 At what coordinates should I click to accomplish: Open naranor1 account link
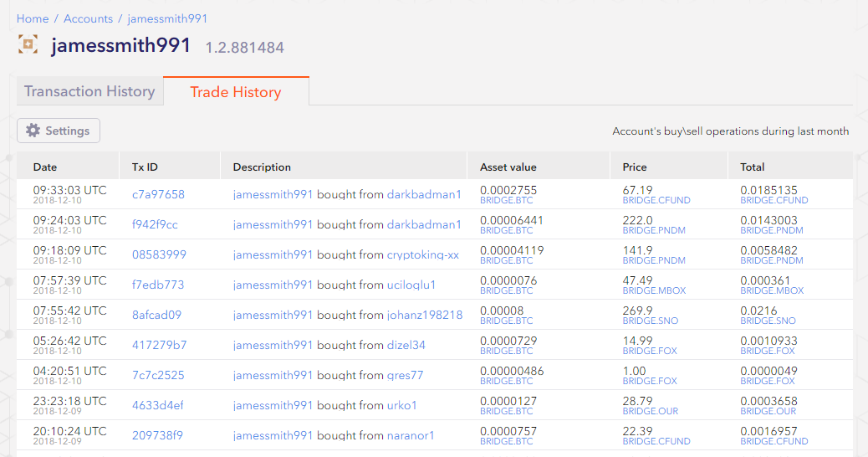click(x=411, y=435)
